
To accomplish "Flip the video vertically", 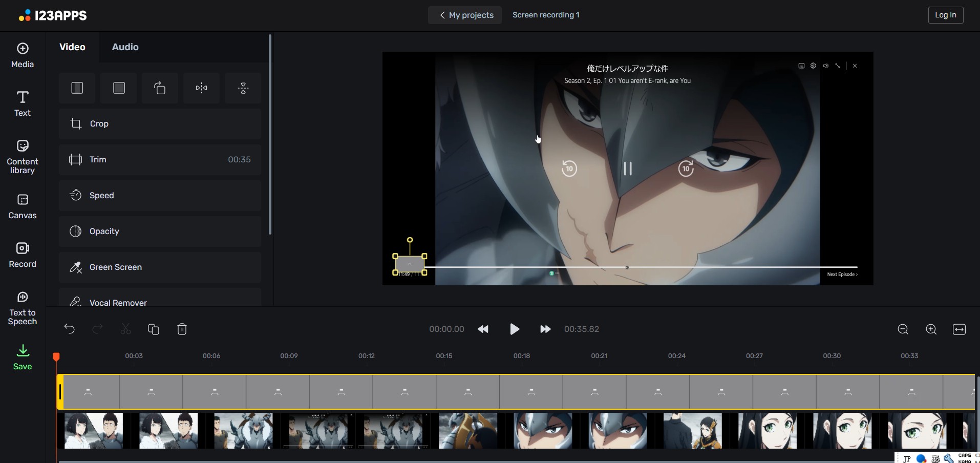I will click(x=243, y=88).
